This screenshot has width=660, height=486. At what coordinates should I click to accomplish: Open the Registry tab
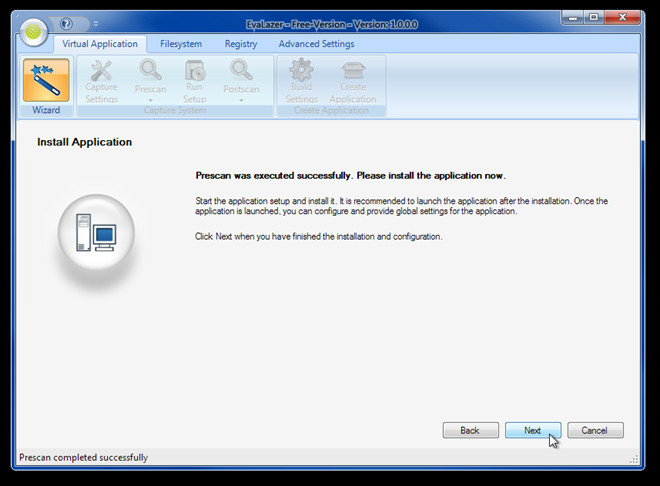click(x=241, y=44)
